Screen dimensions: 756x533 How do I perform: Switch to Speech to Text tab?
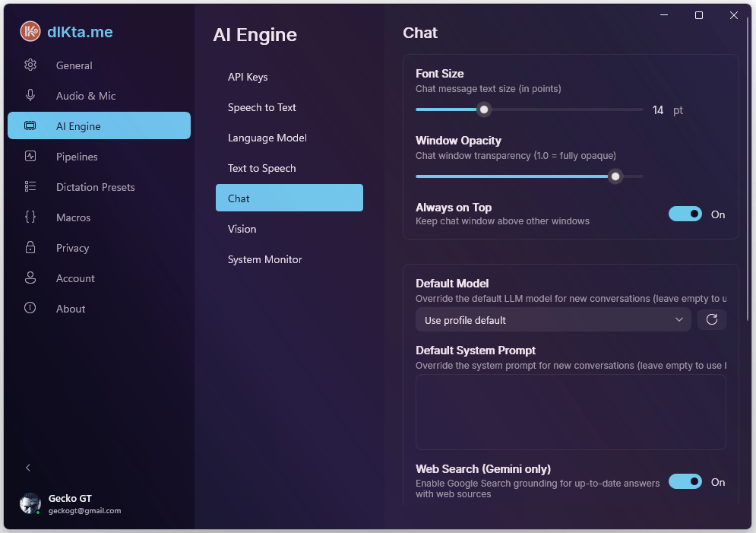coord(289,107)
